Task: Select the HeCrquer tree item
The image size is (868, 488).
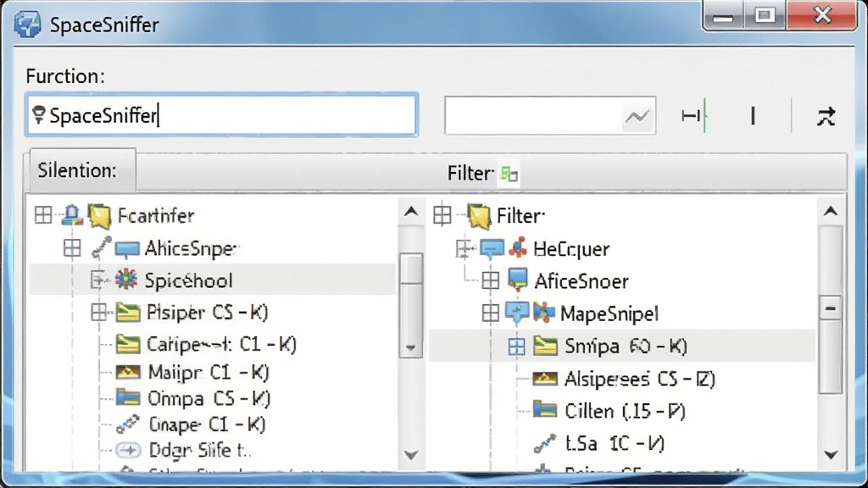Action: coord(571,249)
